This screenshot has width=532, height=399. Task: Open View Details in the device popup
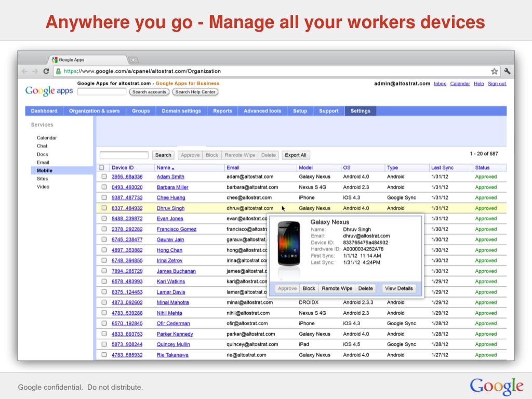(x=398, y=288)
